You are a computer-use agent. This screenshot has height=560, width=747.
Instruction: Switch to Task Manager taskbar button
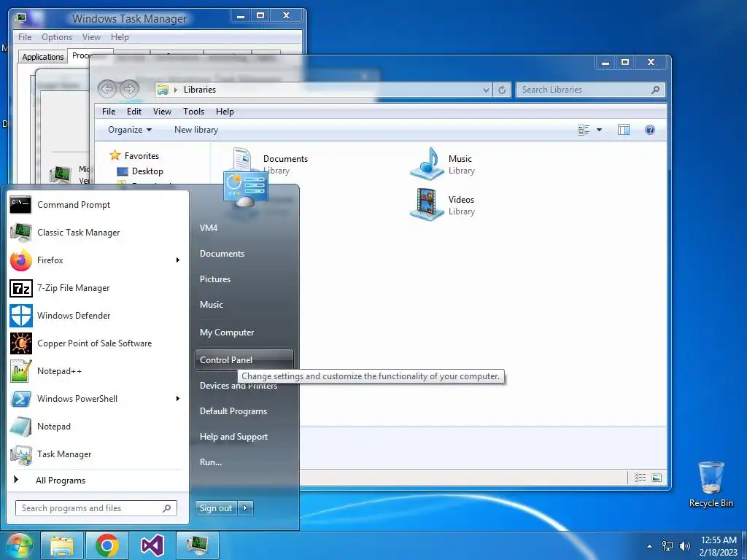point(198,545)
